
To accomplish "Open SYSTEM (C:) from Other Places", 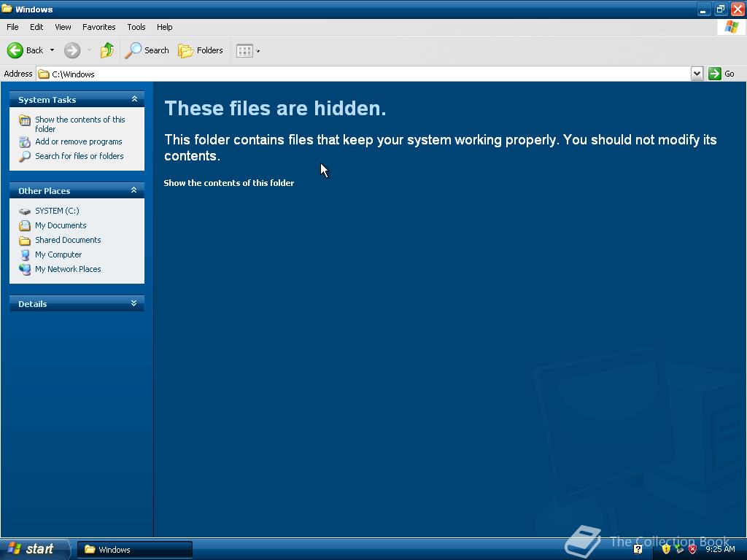I will (x=57, y=211).
